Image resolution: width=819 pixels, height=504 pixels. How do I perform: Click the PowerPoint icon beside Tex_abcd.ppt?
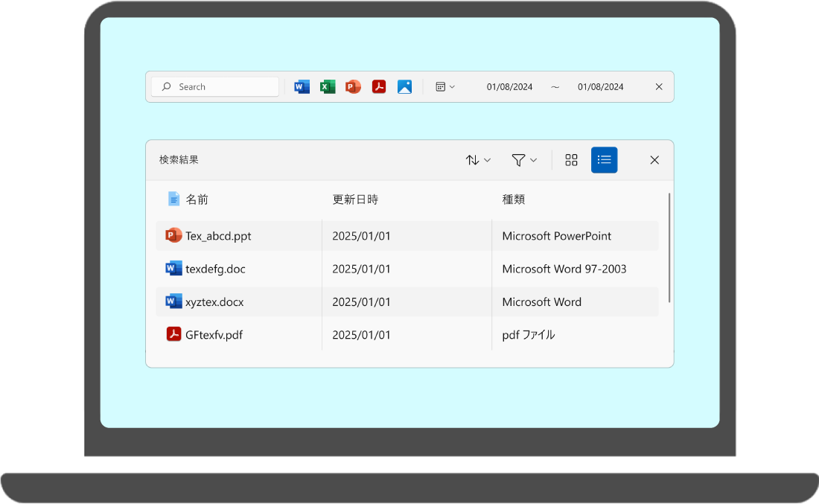tap(173, 236)
